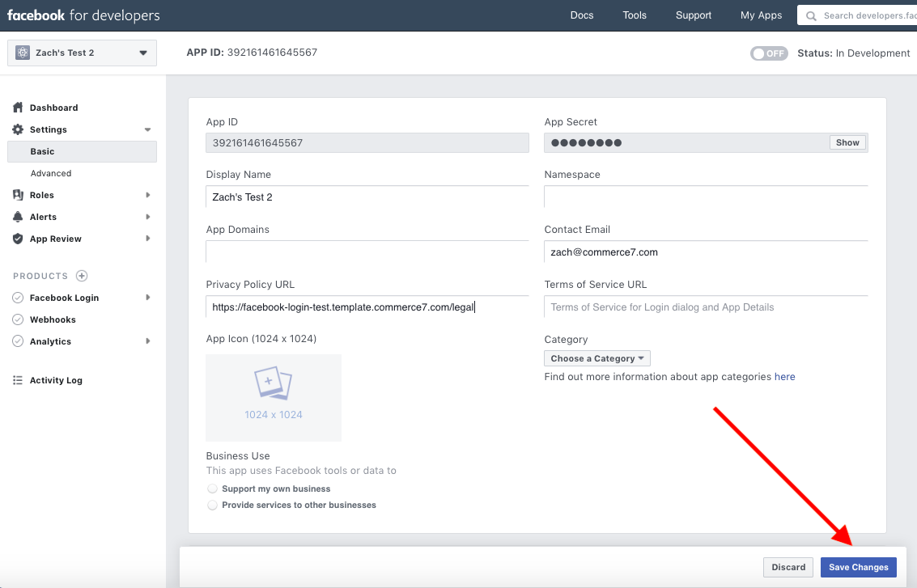Image resolution: width=917 pixels, height=588 pixels.
Task: Follow the app categories 'here' link
Action: (785, 376)
